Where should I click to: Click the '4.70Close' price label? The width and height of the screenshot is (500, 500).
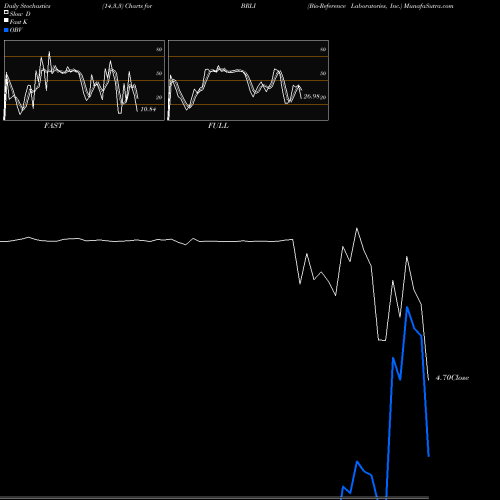tap(453, 378)
